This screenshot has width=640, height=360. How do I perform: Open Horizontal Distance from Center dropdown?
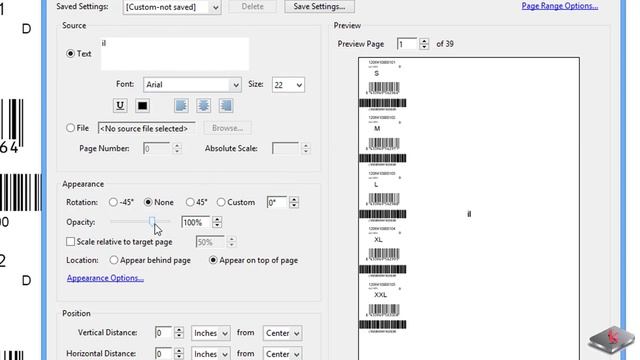click(x=282, y=353)
